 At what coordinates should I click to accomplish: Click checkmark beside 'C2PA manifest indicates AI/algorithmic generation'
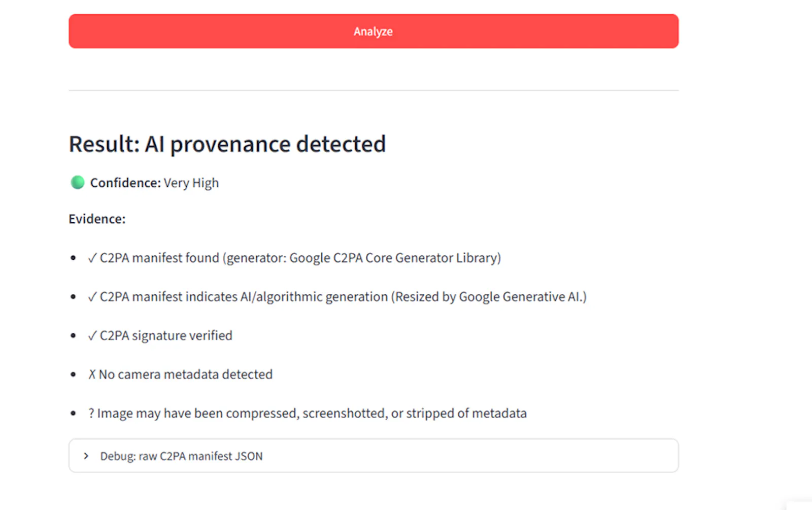(x=92, y=297)
